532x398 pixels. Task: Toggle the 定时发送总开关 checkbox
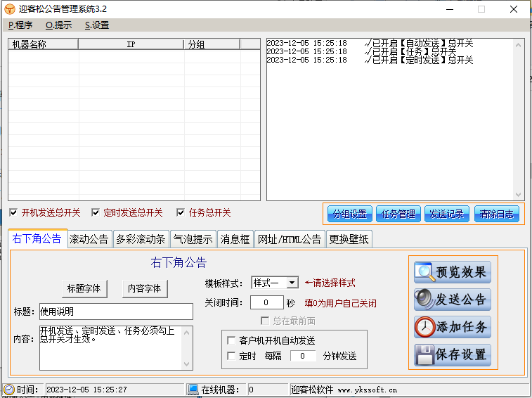96,212
